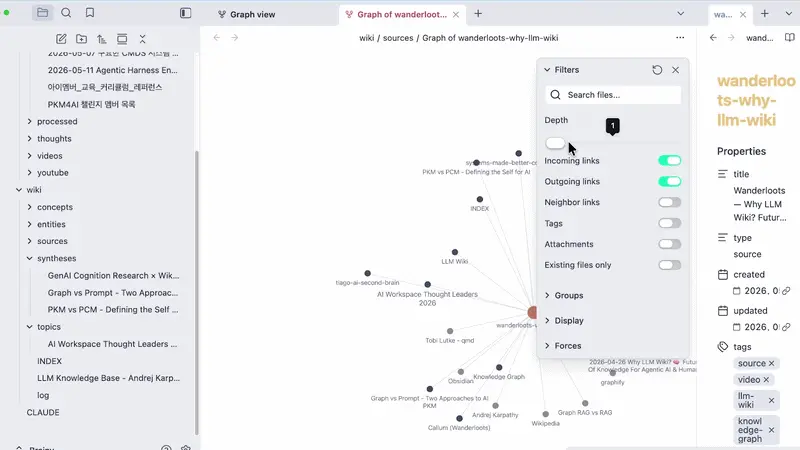
Task: Click the wiki breadcrumb link
Action: click(366, 38)
